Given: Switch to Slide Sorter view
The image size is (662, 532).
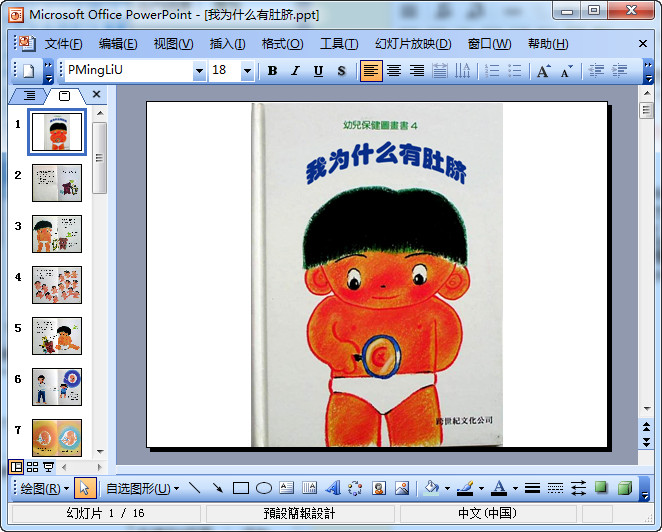Looking at the screenshot, I should click(33, 467).
